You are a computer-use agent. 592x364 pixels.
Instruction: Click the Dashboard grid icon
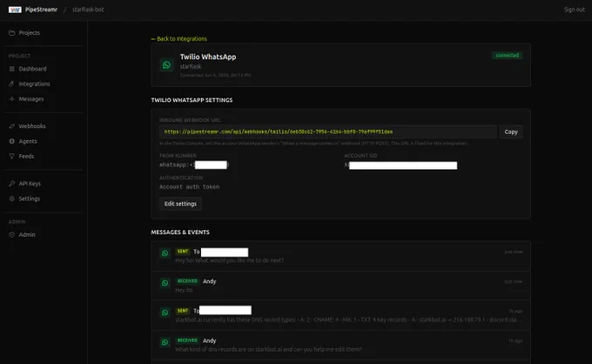[x=11, y=69]
